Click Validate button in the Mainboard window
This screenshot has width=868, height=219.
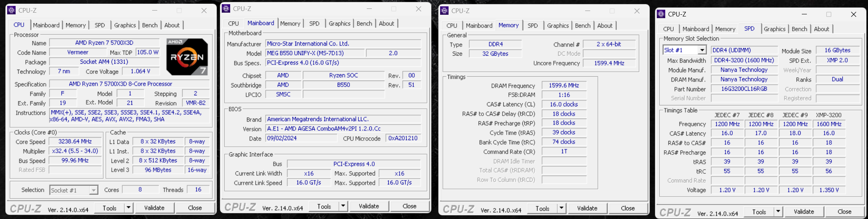click(369, 206)
